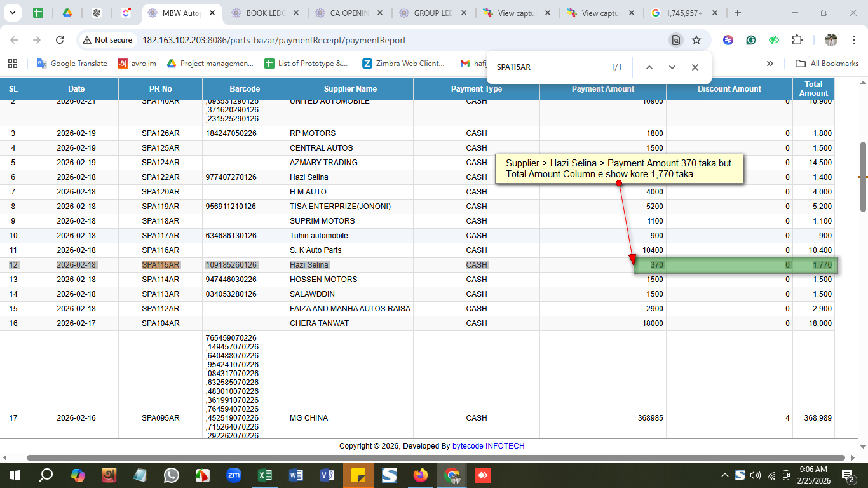The width and height of the screenshot is (868, 488).
Task: Click the Grammarly extension icon
Action: click(751, 40)
